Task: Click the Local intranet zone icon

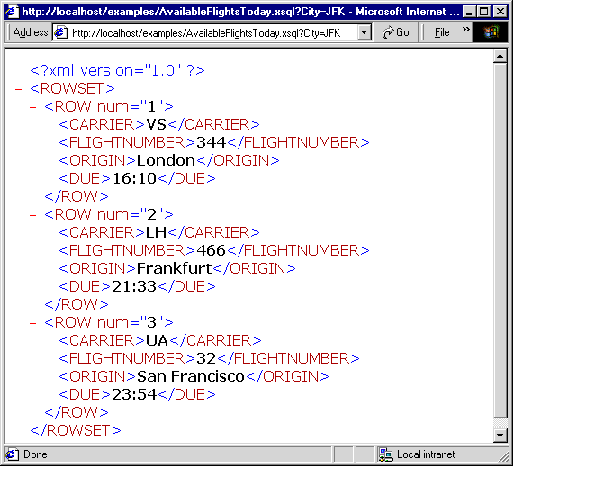Action: click(386, 454)
